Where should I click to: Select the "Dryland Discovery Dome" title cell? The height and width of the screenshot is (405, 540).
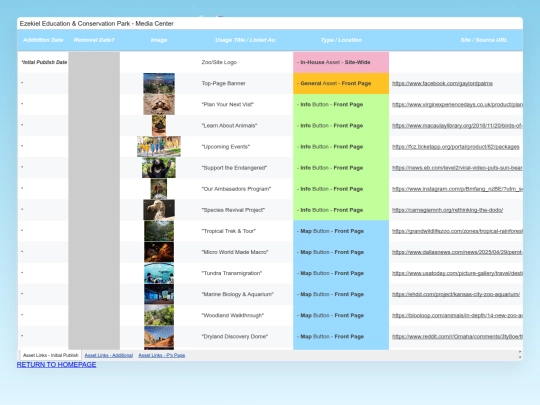click(246, 336)
